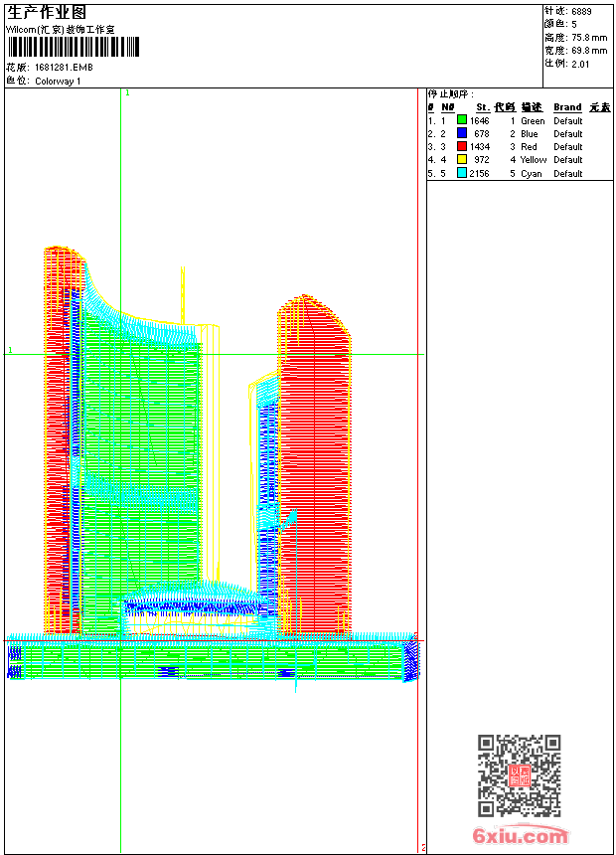The height and width of the screenshot is (855, 616).
Task: Click the Cyan color swatch in row 5
Action: [462, 173]
